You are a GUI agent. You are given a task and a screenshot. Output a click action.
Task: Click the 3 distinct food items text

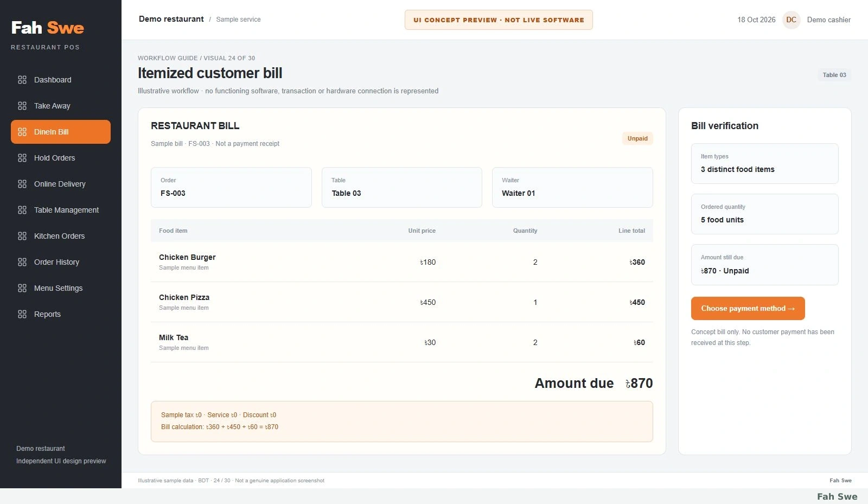(737, 169)
